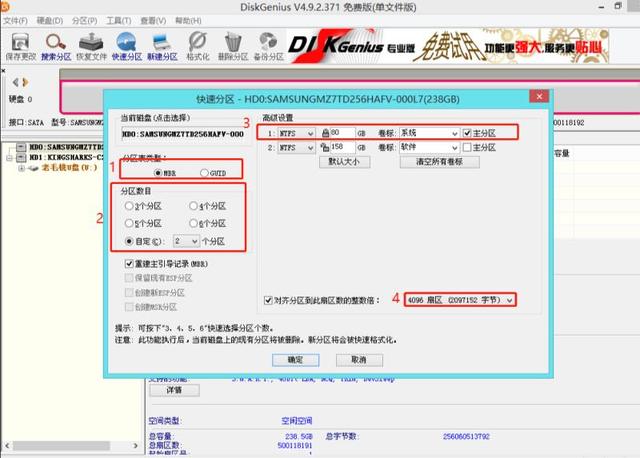Viewport: 640px width, 458px height.
Task: Open the Tools (工具) menu
Action: tap(119, 20)
